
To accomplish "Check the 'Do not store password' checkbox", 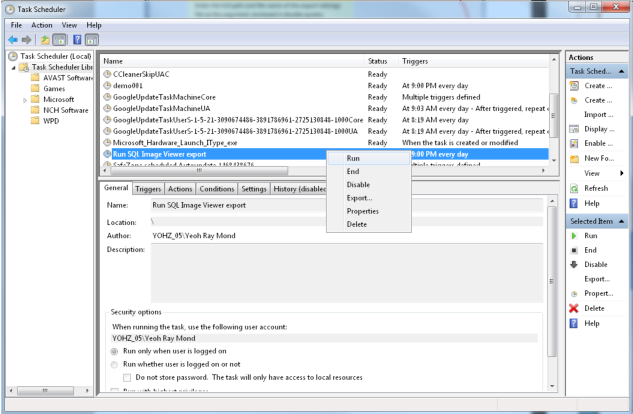I will click(x=128, y=377).
